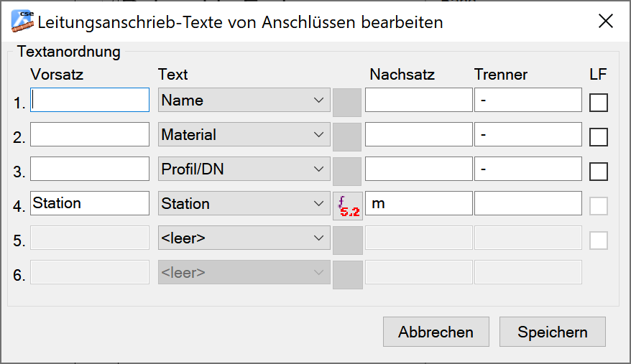Expand the <leer> dropdown in row 5
This screenshot has width=631, height=364.
[244, 238]
